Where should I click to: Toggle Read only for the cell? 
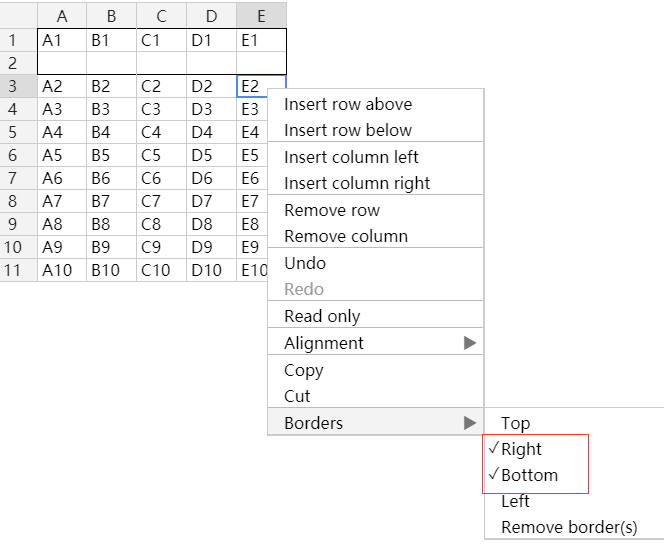(376, 316)
